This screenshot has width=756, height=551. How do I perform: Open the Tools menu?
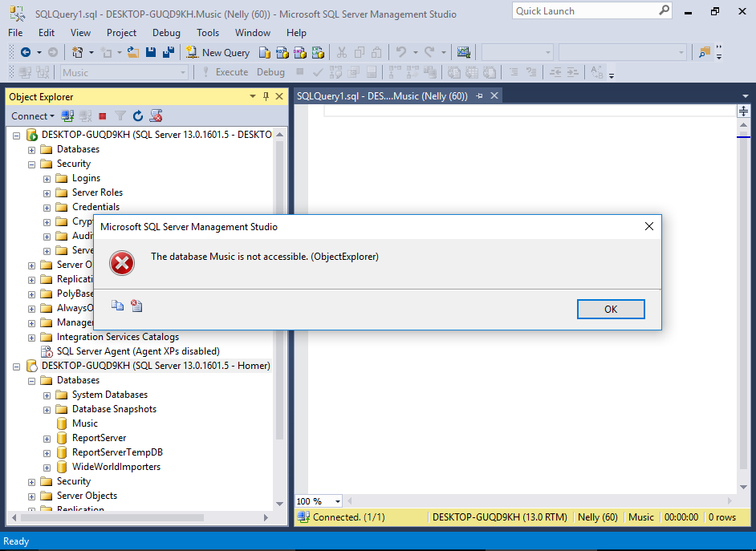(x=208, y=33)
